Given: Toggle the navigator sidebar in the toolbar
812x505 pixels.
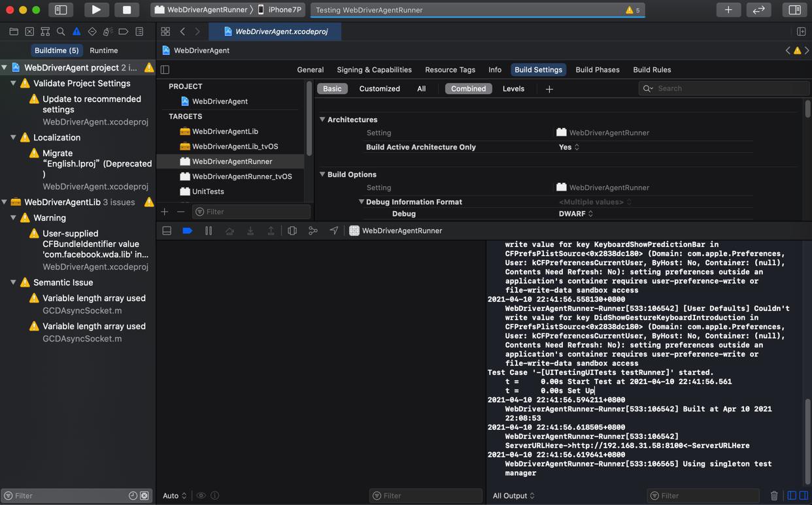Looking at the screenshot, I should pyautogui.click(x=61, y=10).
